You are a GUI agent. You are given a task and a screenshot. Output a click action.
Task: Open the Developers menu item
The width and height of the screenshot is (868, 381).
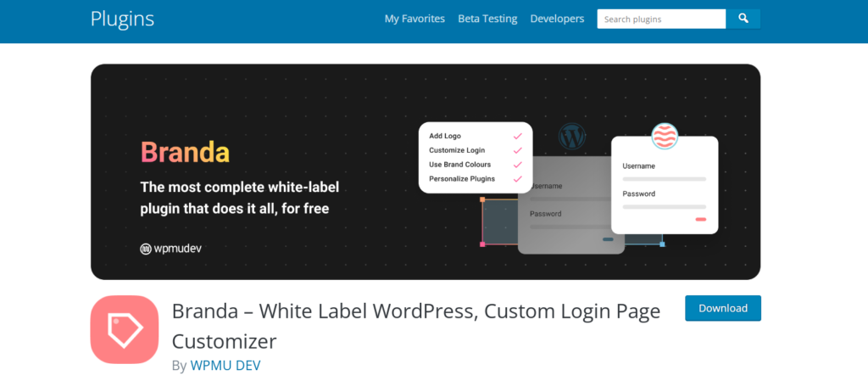(557, 19)
